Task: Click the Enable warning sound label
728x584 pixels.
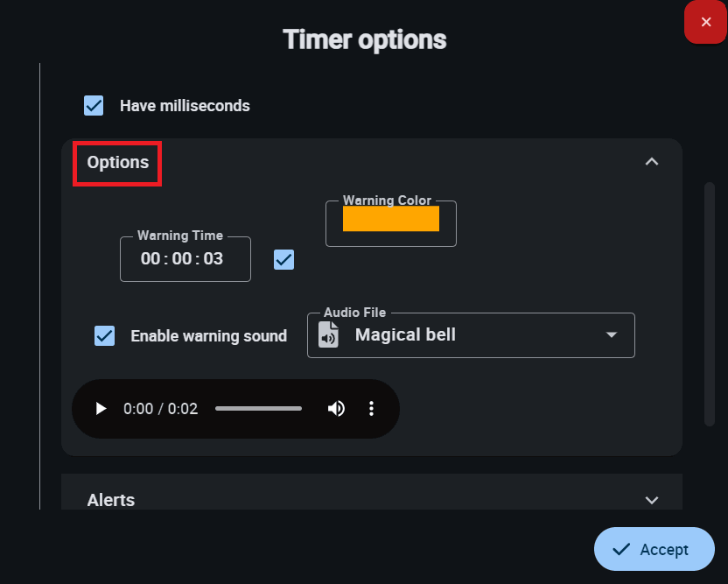Action: pos(208,336)
